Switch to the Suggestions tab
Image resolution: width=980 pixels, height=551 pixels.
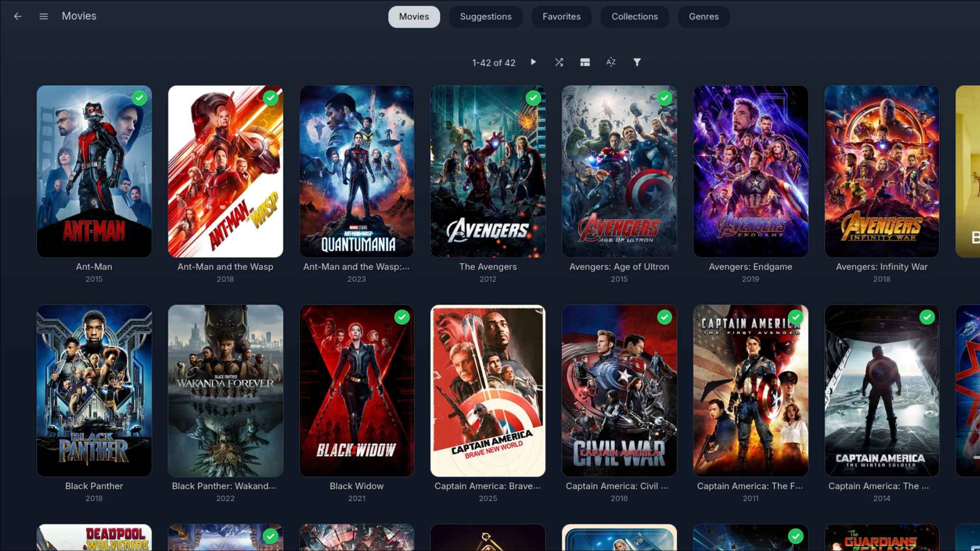[485, 16]
